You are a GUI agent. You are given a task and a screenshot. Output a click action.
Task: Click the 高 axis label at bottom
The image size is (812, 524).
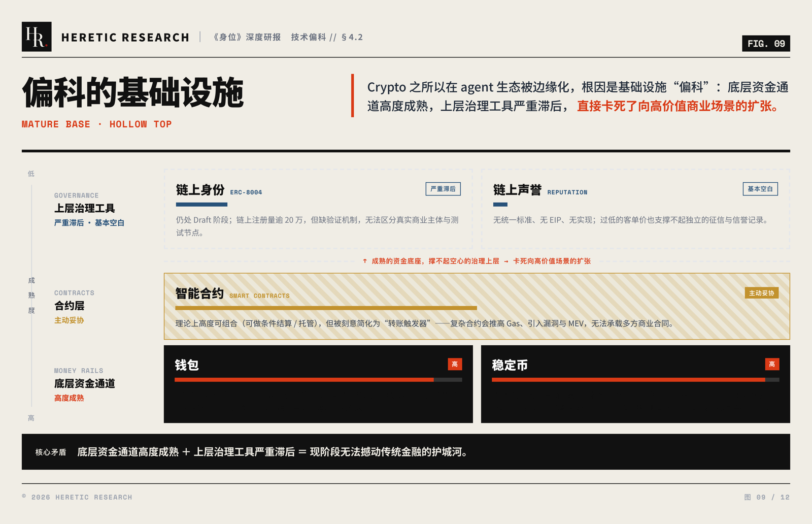click(31, 418)
